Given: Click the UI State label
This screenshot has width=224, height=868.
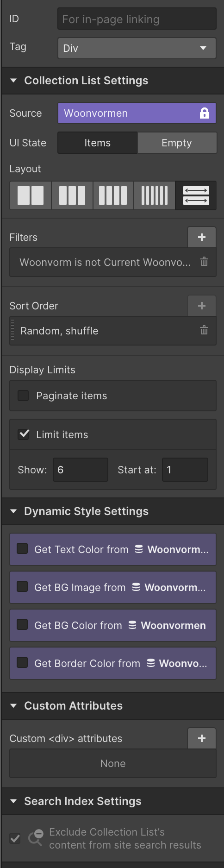Looking at the screenshot, I should tap(28, 143).
